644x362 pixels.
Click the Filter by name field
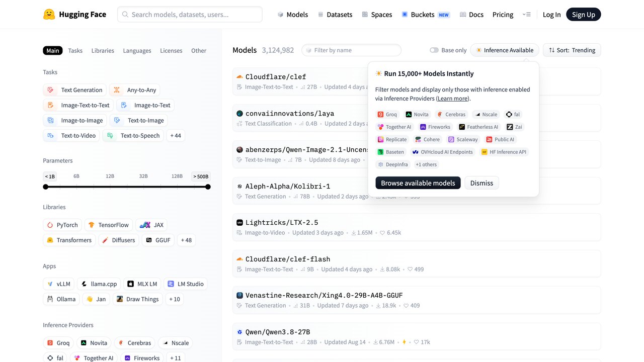(351, 50)
